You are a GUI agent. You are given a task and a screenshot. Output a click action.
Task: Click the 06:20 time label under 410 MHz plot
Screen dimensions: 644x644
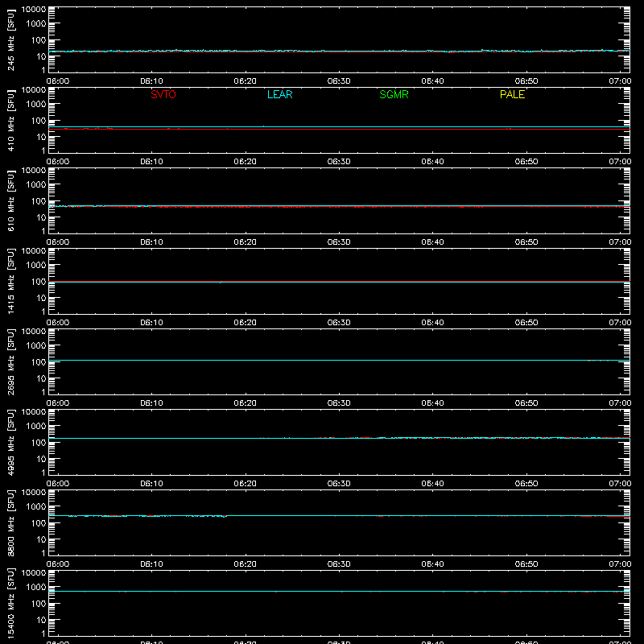click(246, 162)
